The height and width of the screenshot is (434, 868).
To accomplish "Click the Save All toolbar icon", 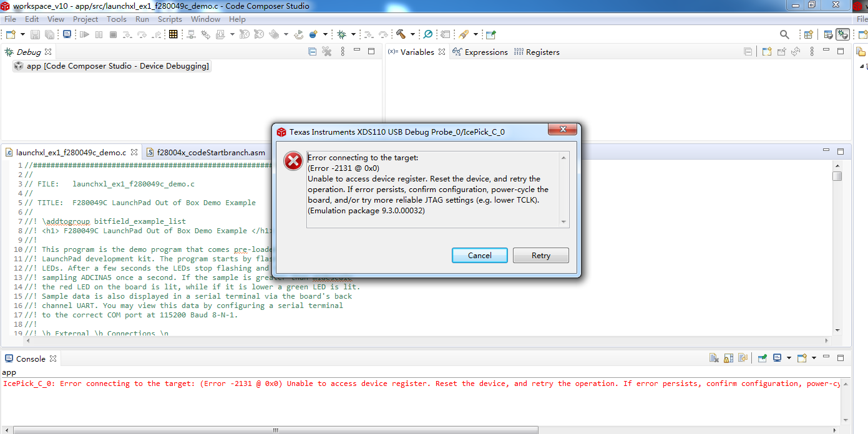I will (49, 34).
